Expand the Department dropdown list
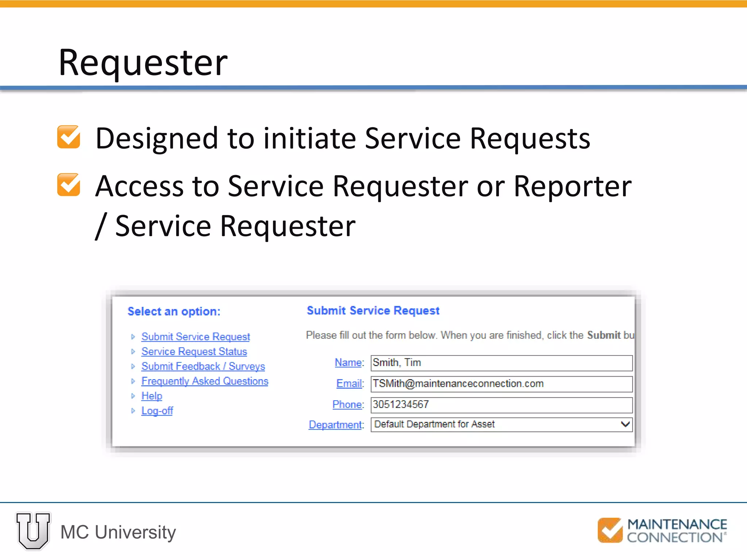Image resolution: width=747 pixels, height=560 pixels. pyautogui.click(x=502, y=425)
